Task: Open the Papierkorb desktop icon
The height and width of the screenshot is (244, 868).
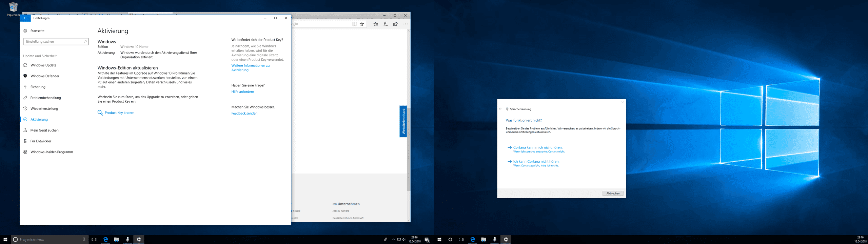Action: pyautogui.click(x=13, y=9)
